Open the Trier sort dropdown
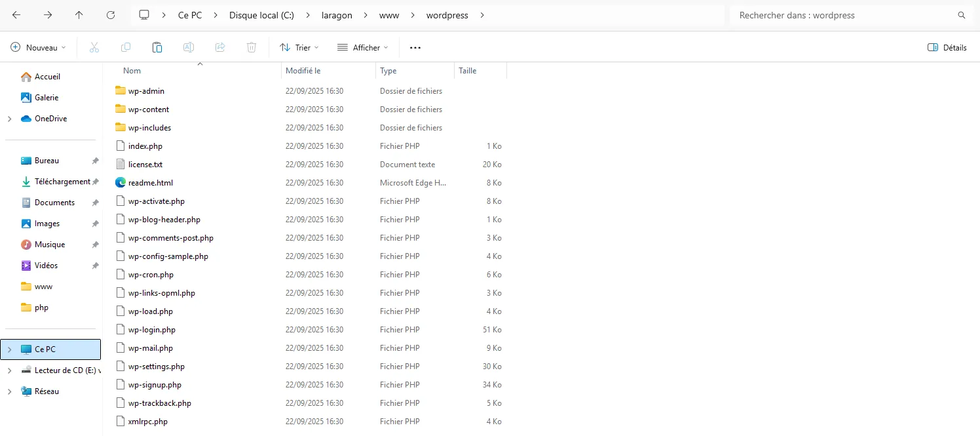This screenshot has height=436, width=980. coord(299,47)
